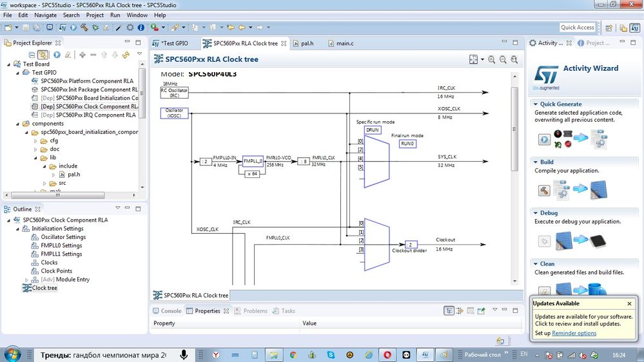
Task: Open the external tools run dropdown arrow
Action: (163, 28)
